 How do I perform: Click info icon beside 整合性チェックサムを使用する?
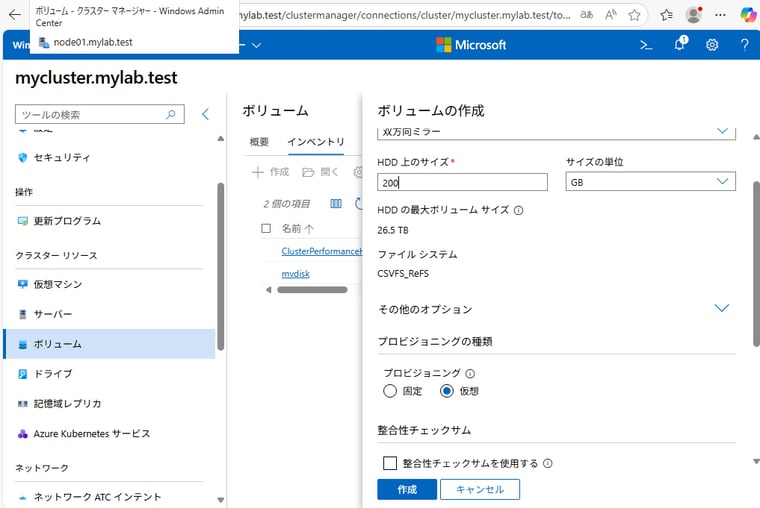(548, 463)
